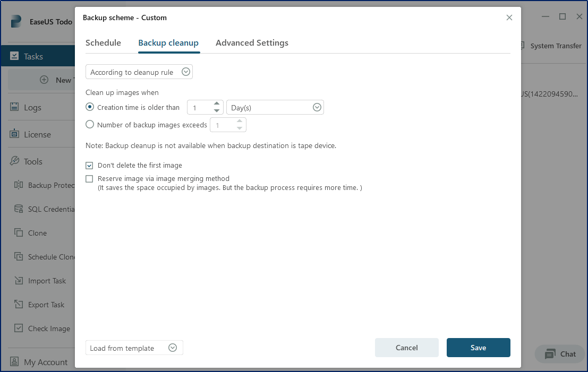Open the 'Load from template' dropdown
Image resolution: width=588 pixels, height=372 pixels.
tap(134, 348)
